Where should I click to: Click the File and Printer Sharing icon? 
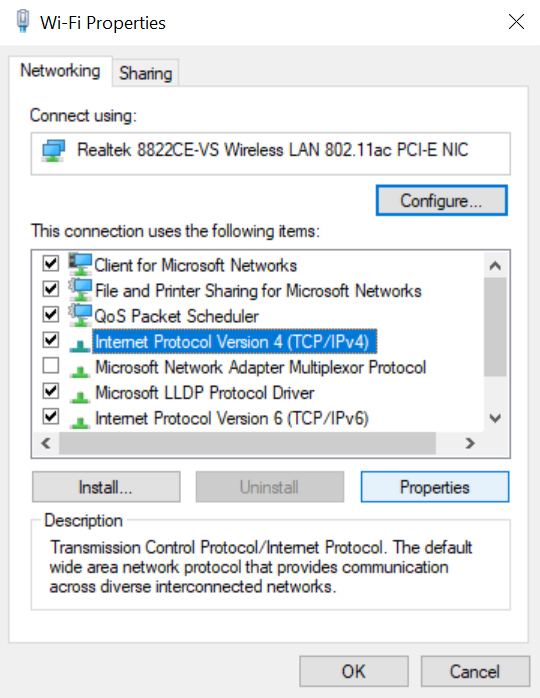click(x=81, y=290)
